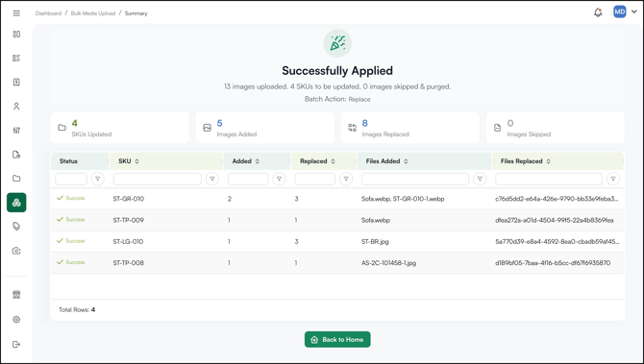Focus the Files Added filter input
The height and width of the screenshot is (364, 644).
click(415, 179)
